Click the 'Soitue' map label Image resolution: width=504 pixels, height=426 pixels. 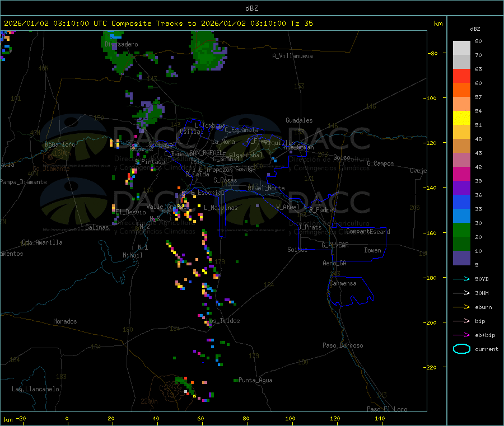coord(298,250)
